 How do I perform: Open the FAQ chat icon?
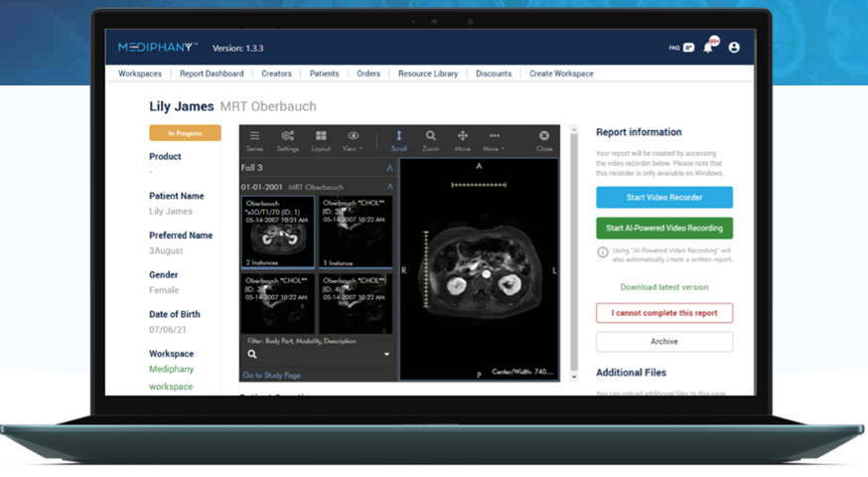coord(688,48)
